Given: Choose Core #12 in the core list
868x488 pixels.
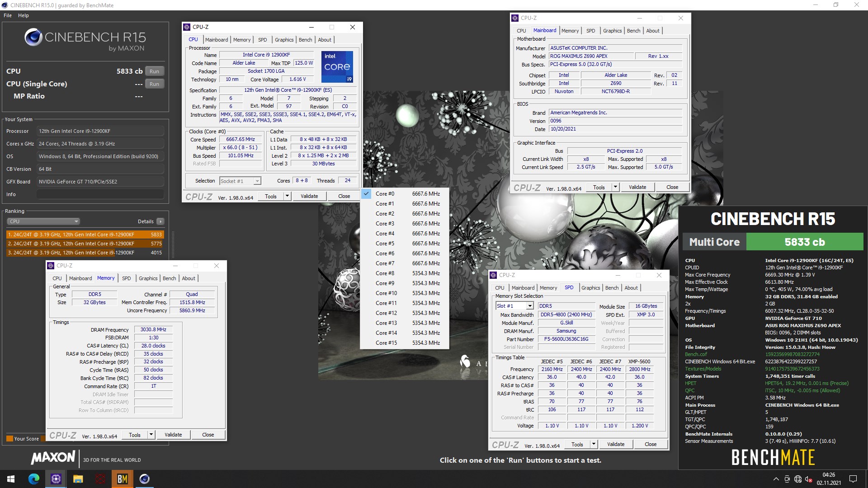Looking at the screenshot, I should 405,313.
